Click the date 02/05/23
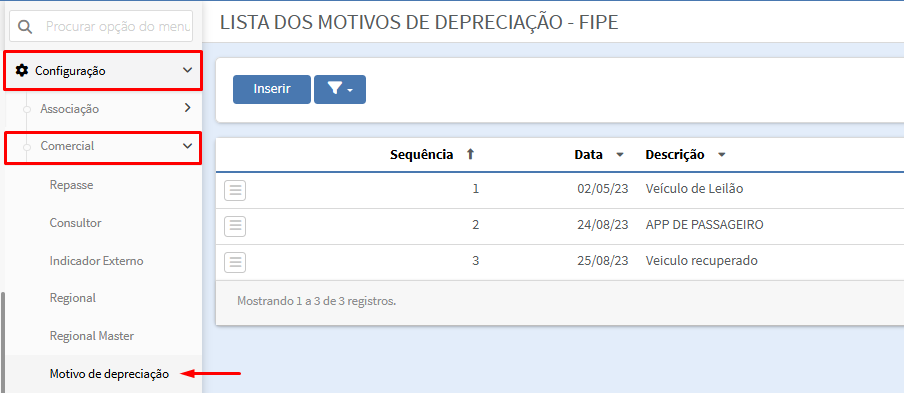 [x=602, y=188]
